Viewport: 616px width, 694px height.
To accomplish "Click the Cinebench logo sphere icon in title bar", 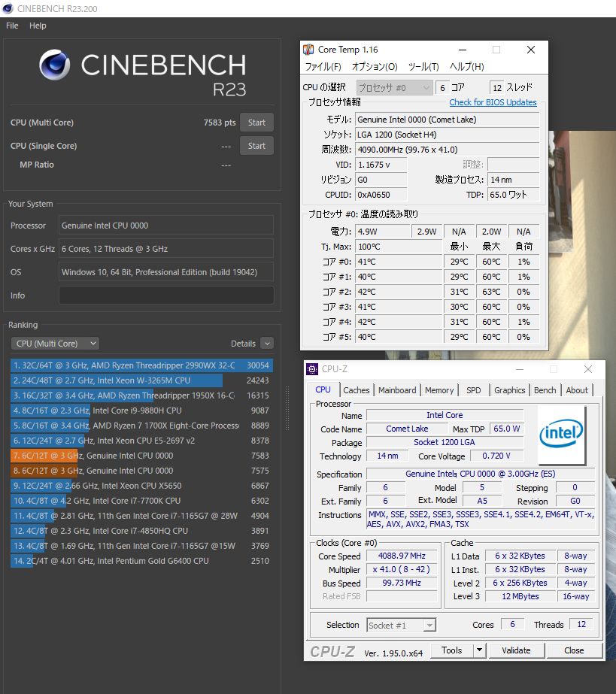I will [8, 8].
